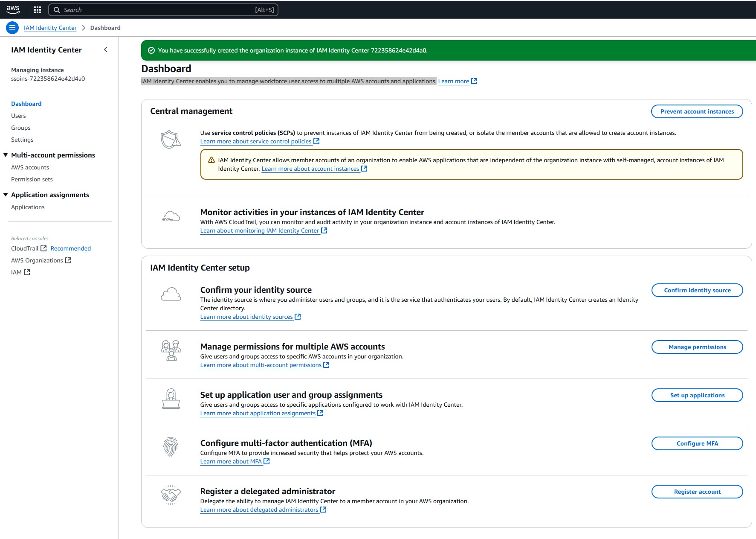Go to Groups in the sidebar
Viewport: 756px width, 539px height.
(x=21, y=128)
